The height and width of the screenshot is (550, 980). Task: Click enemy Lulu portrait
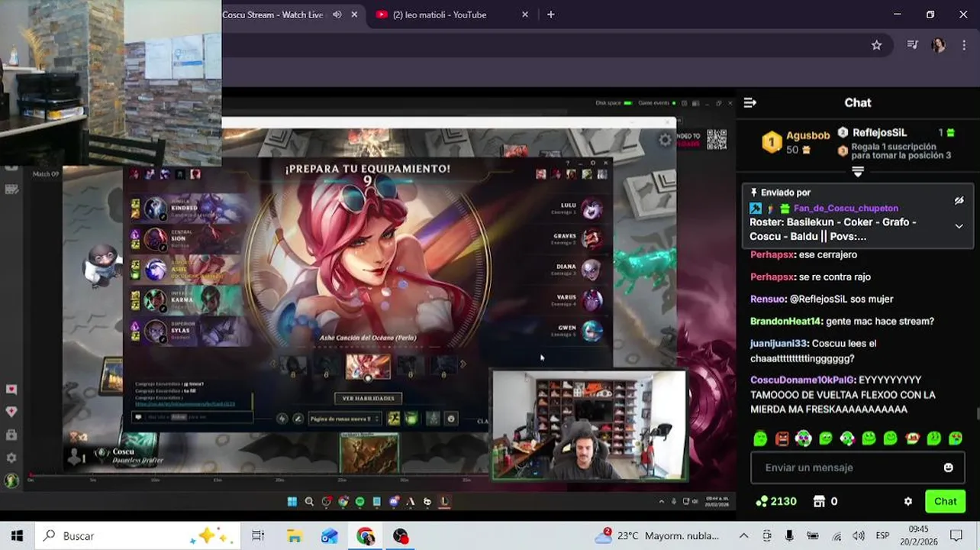592,209
